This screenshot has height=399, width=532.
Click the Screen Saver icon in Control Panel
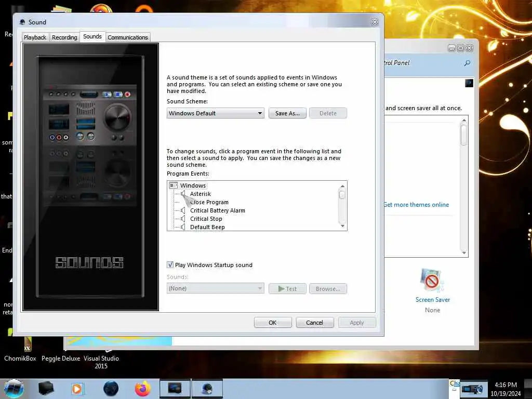432,280
